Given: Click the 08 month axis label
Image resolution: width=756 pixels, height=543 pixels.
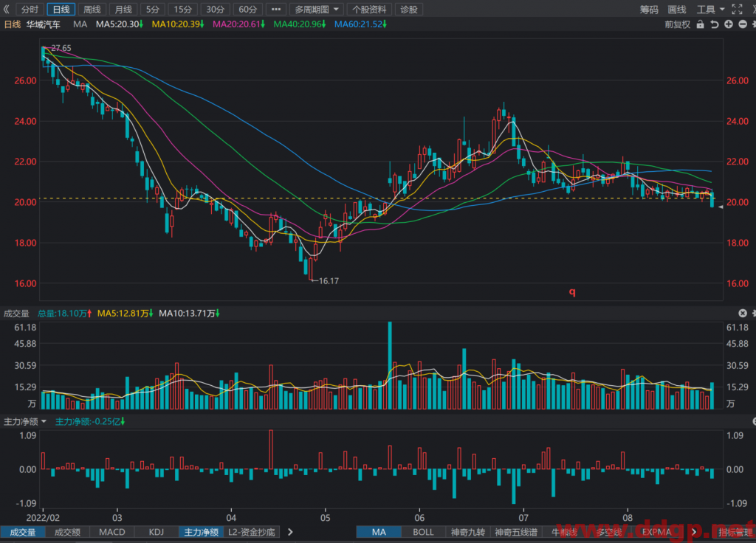Looking at the screenshot, I should pyautogui.click(x=628, y=518).
